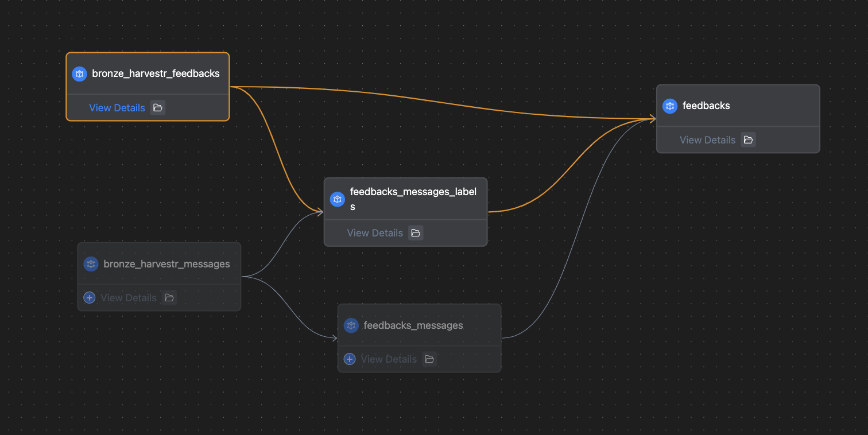Open the folder icon on feedbacks_messages
The width and height of the screenshot is (868, 435).
click(x=429, y=359)
